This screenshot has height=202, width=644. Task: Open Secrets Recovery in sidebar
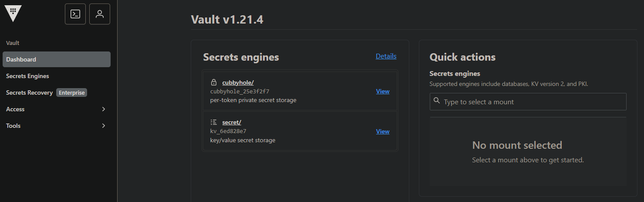pyautogui.click(x=29, y=92)
